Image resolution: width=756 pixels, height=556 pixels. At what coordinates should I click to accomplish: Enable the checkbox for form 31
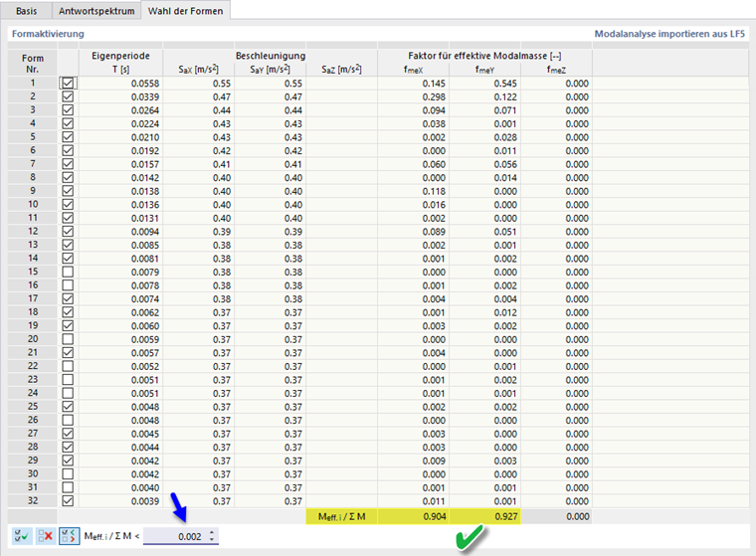coord(68,487)
